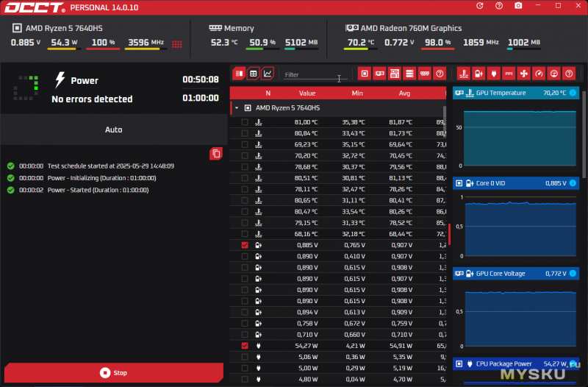
Task: Select the 'Power - Initializing' log entry
Action: [x=101, y=178]
